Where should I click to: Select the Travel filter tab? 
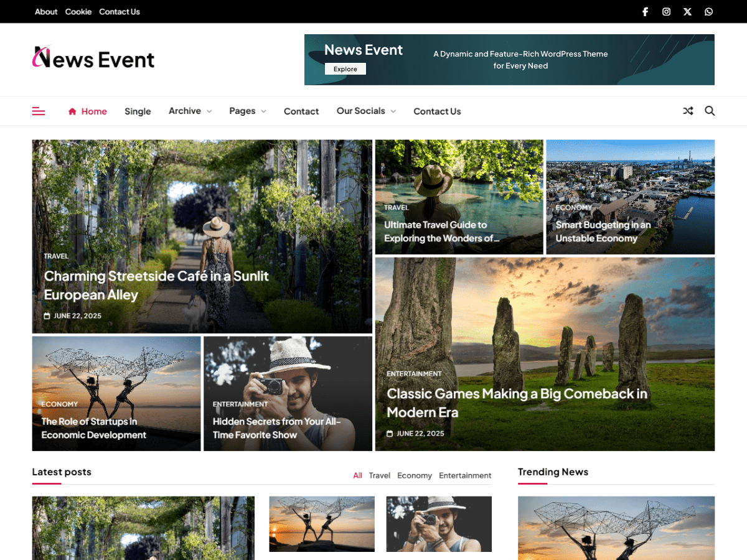379,475
